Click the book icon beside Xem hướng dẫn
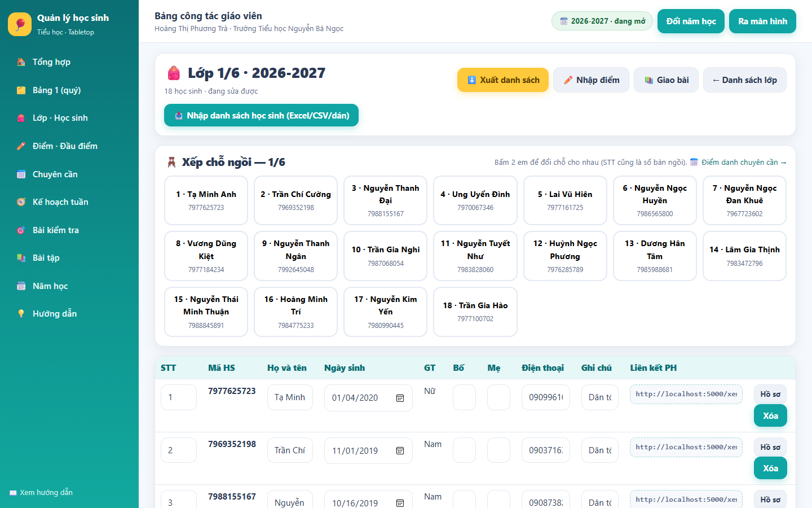Screen dimensions: 812x508 (x=13, y=493)
